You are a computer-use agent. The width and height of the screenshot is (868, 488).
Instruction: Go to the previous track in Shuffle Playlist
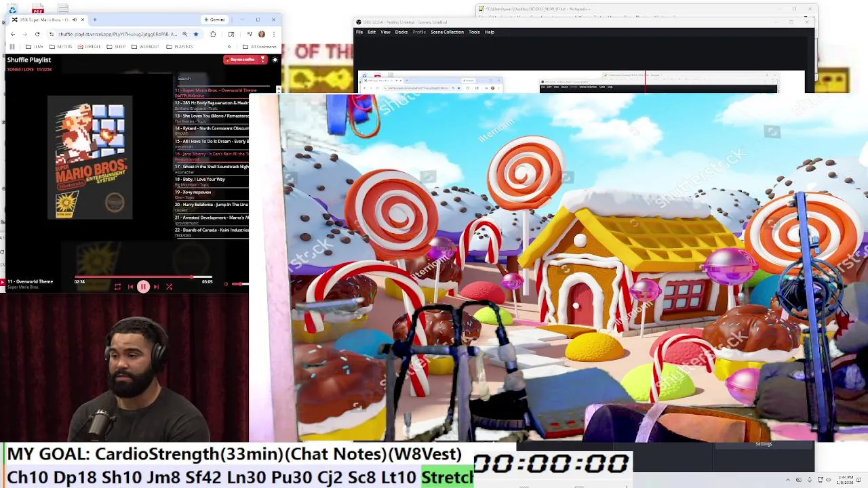[130, 287]
